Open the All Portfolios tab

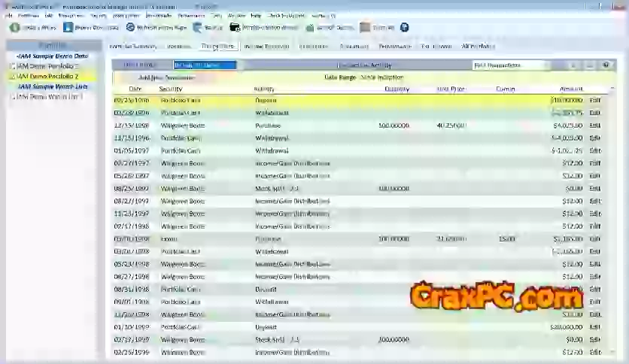tap(477, 47)
